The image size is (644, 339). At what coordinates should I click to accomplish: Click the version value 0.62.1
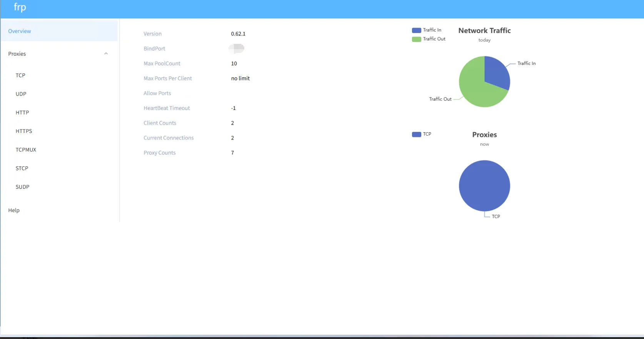[238, 34]
